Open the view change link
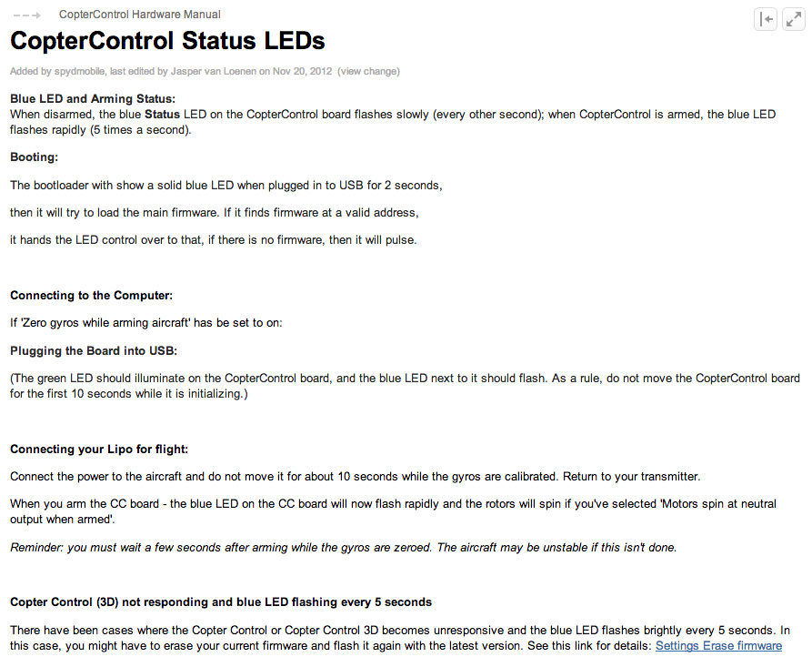 coord(368,72)
